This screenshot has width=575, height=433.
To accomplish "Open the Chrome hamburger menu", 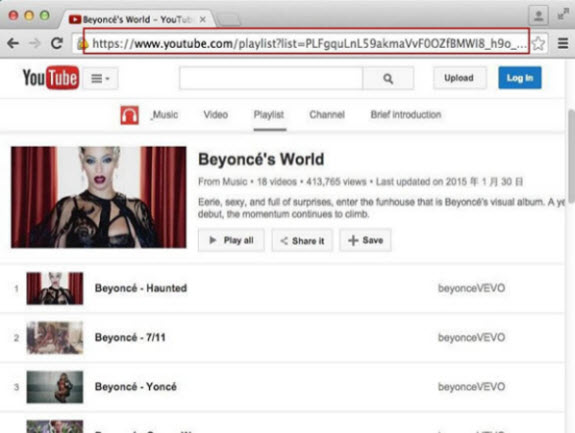I will point(563,43).
